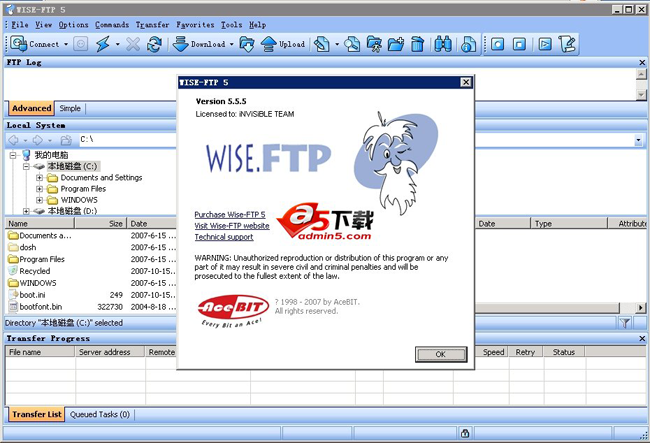Open the Tools menu
The width and height of the screenshot is (650, 443).
coord(231,25)
